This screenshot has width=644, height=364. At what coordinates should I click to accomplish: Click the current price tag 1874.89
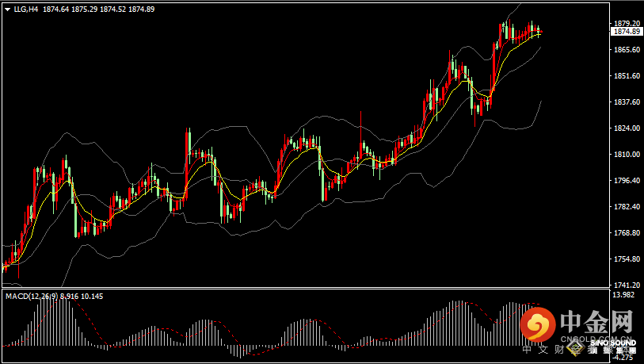tap(627, 32)
